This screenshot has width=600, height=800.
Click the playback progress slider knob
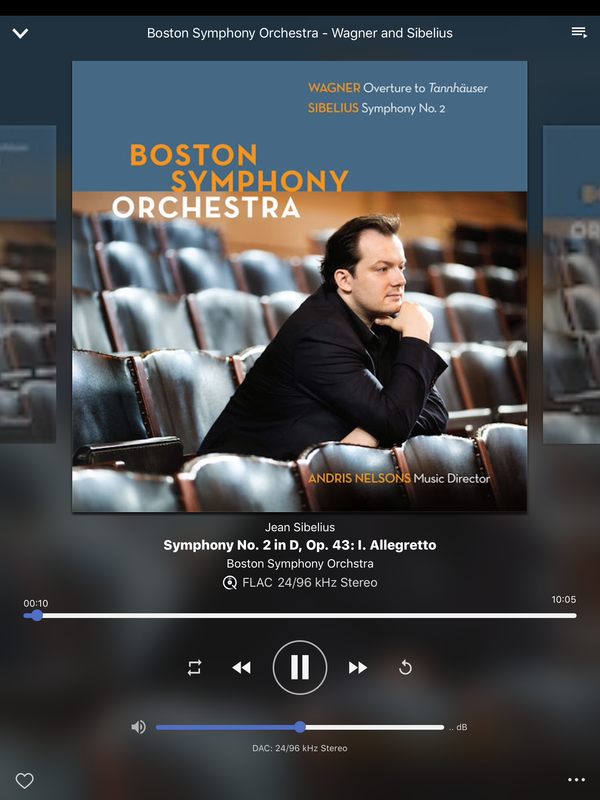[x=37, y=615]
